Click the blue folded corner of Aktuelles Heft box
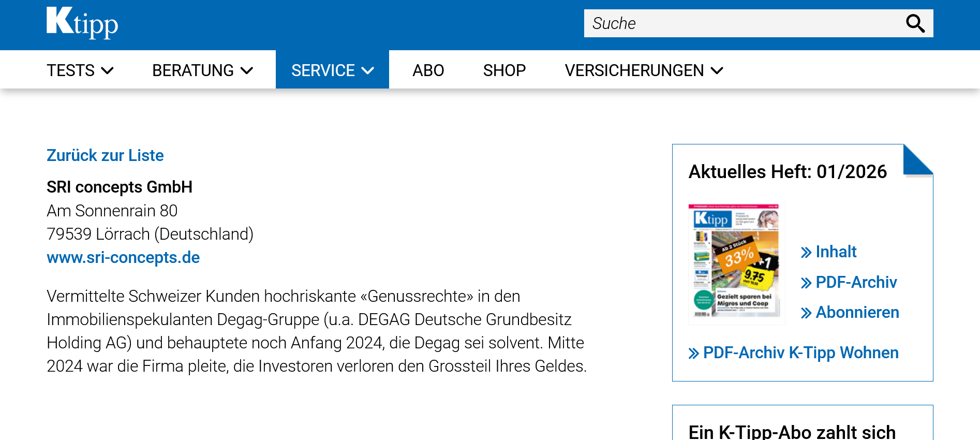The width and height of the screenshot is (980, 440). [917, 159]
